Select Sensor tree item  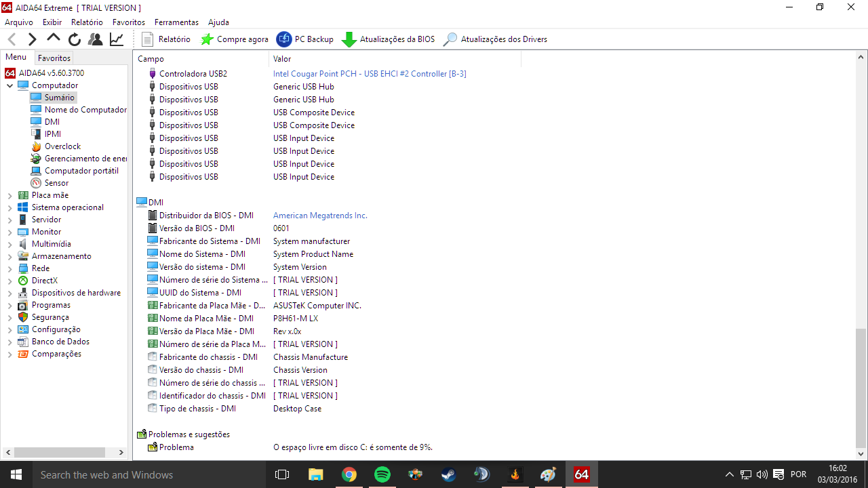click(50, 183)
